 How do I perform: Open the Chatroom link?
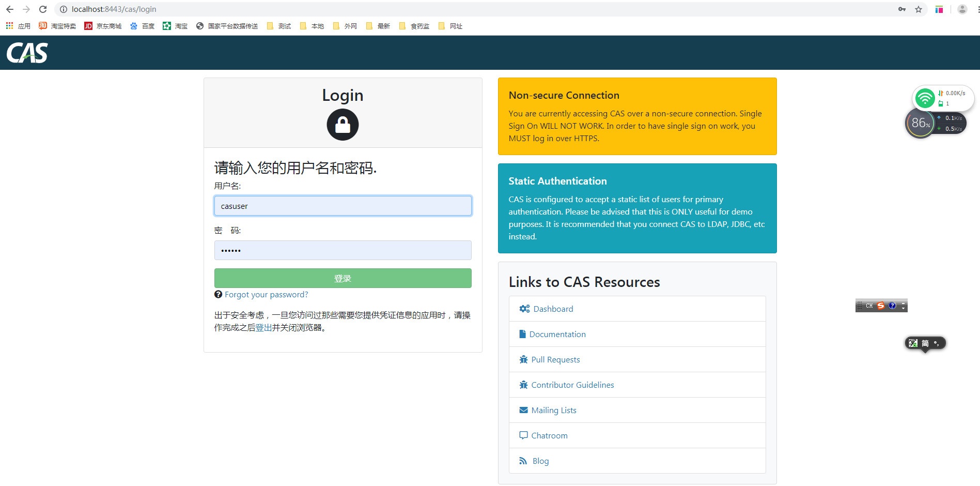(549, 435)
